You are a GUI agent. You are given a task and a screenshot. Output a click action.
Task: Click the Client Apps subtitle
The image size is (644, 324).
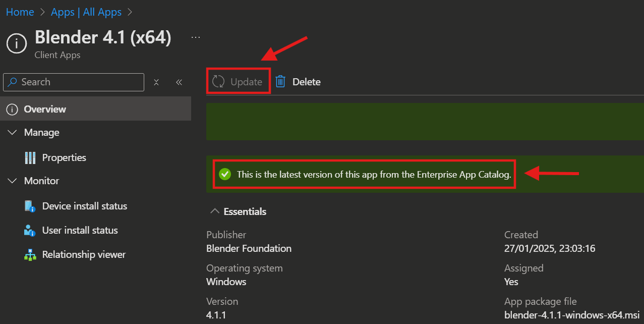tap(57, 55)
